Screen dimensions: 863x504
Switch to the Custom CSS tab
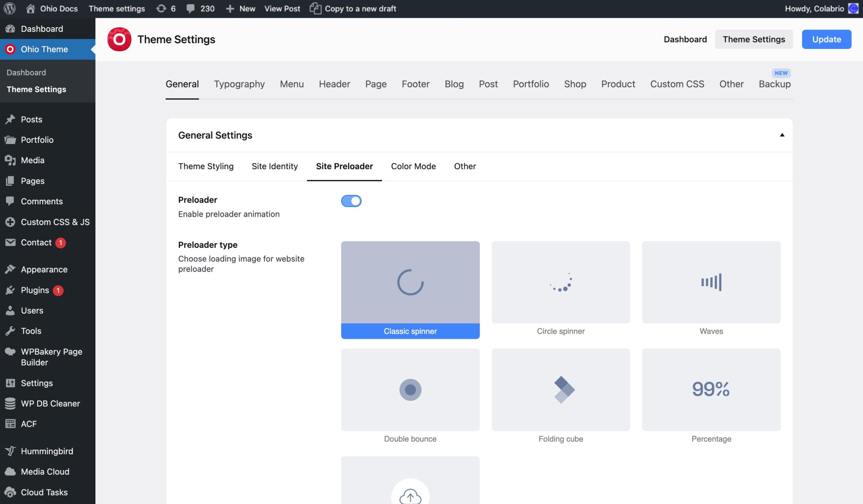tap(677, 84)
